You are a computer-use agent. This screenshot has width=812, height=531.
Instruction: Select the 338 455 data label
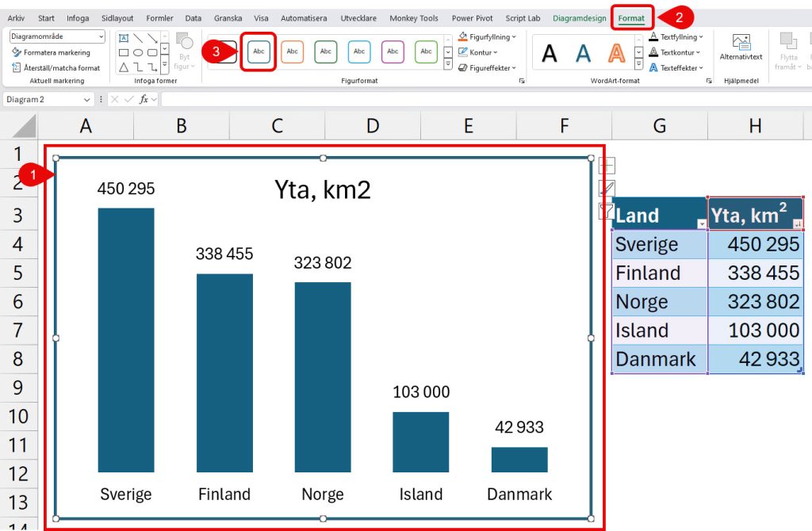[224, 254]
